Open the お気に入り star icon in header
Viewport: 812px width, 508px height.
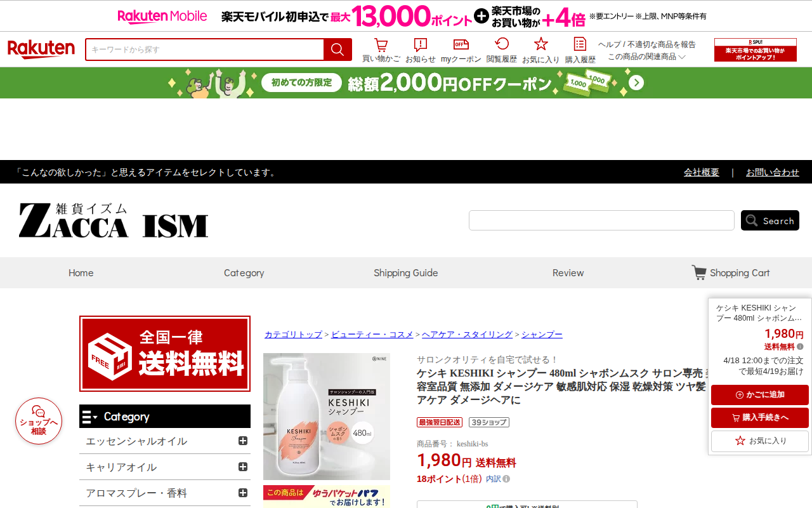[x=541, y=51]
